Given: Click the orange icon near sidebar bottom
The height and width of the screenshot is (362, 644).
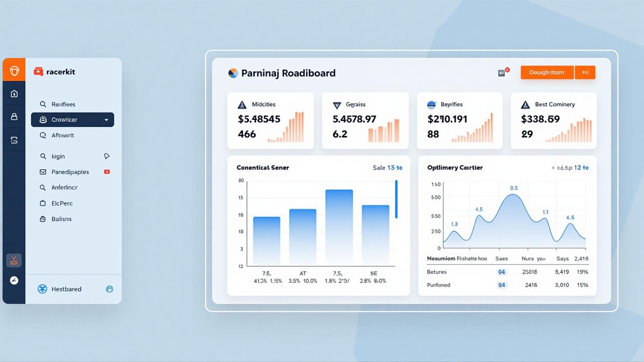Looking at the screenshot, I should (14, 260).
